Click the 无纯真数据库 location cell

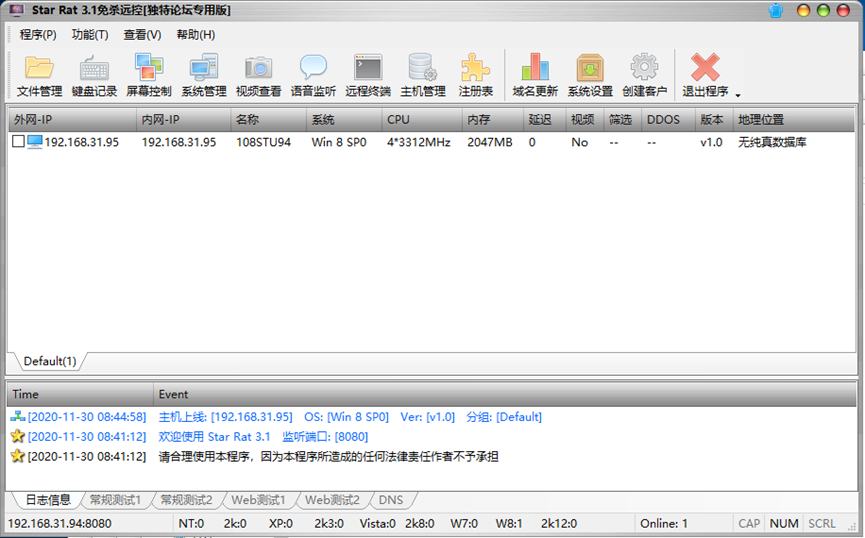click(x=772, y=142)
